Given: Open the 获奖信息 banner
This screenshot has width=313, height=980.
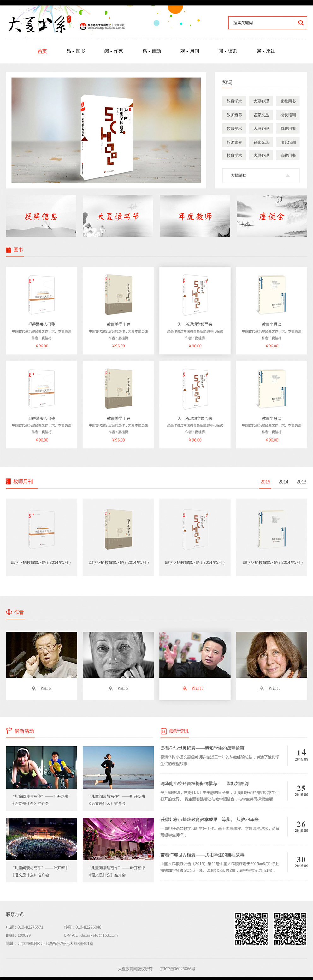Looking at the screenshot, I should (41, 216).
